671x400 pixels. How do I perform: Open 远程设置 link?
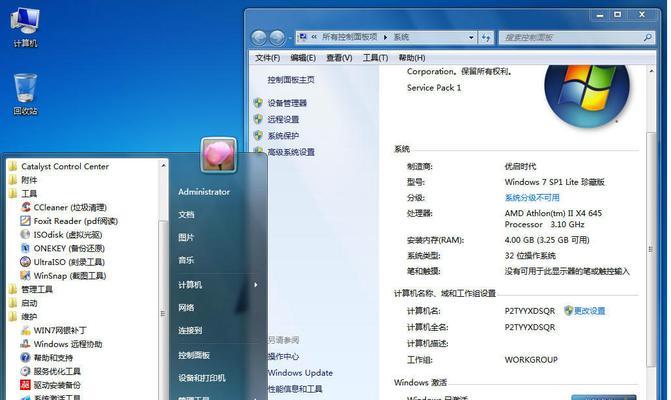tap(283, 119)
